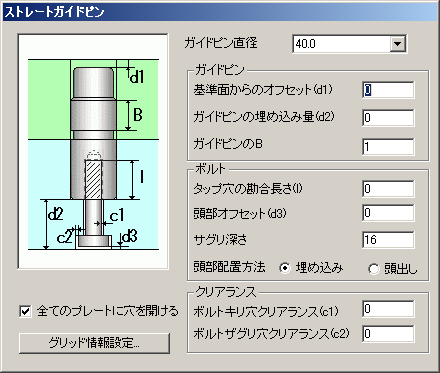Open the ガイドピン直径 dropdown arrow
This screenshot has height=373, width=440.
[x=397, y=44]
